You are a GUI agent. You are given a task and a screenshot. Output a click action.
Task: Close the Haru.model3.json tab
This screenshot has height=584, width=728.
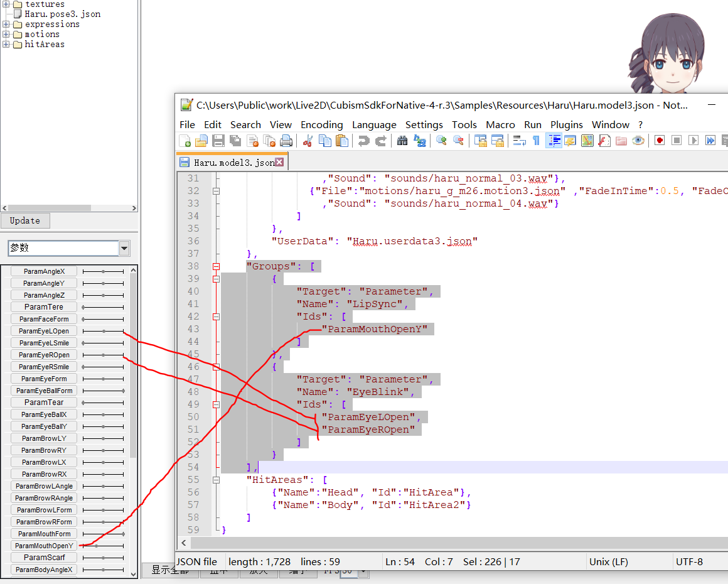pos(279,162)
